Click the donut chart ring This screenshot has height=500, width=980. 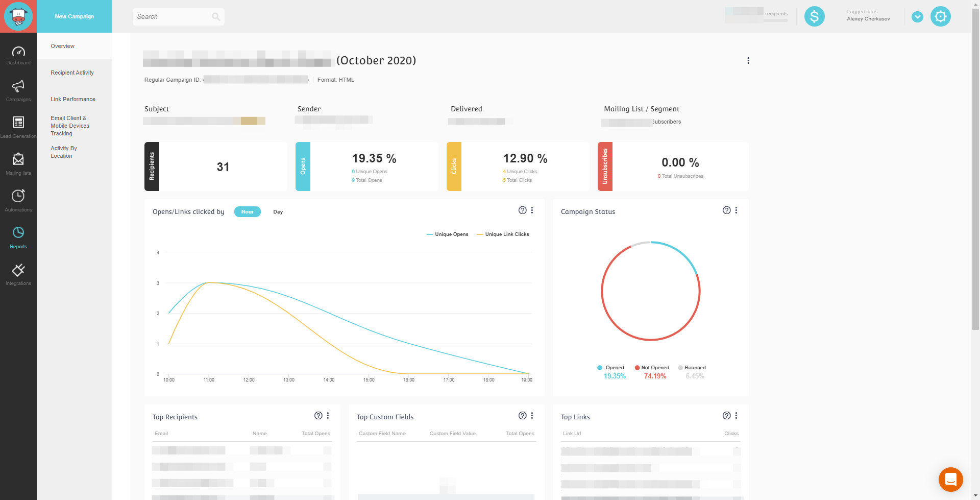pyautogui.click(x=651, y=291)
